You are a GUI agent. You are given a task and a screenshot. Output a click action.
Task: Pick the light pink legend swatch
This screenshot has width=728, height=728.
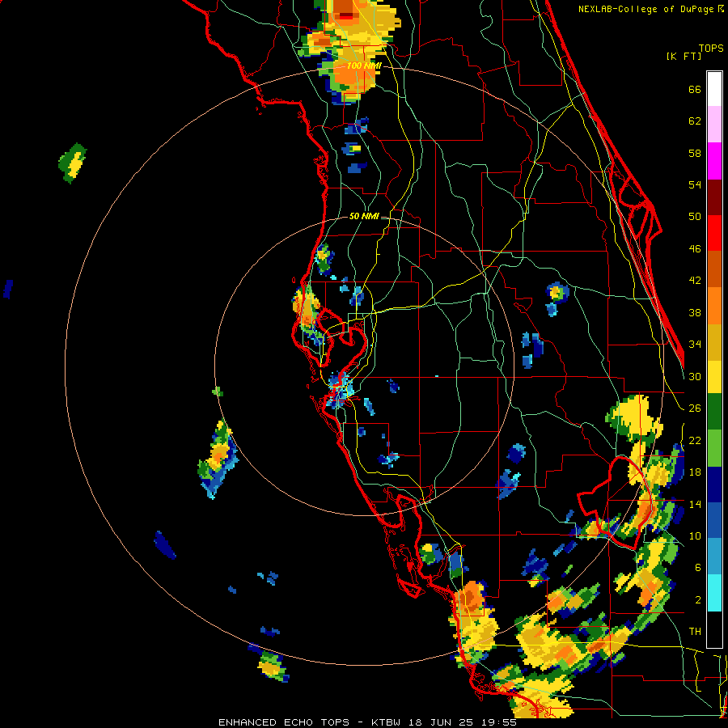pos(714,125)
